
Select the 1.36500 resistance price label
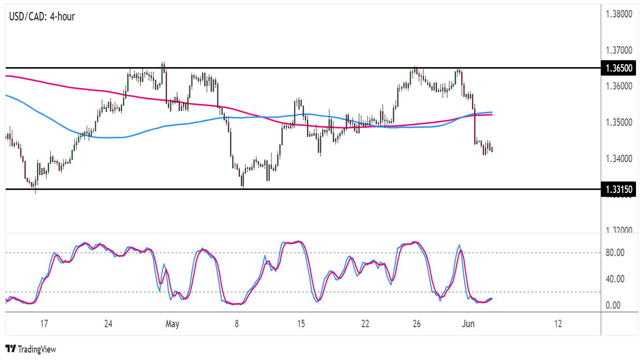pos(619,69)
